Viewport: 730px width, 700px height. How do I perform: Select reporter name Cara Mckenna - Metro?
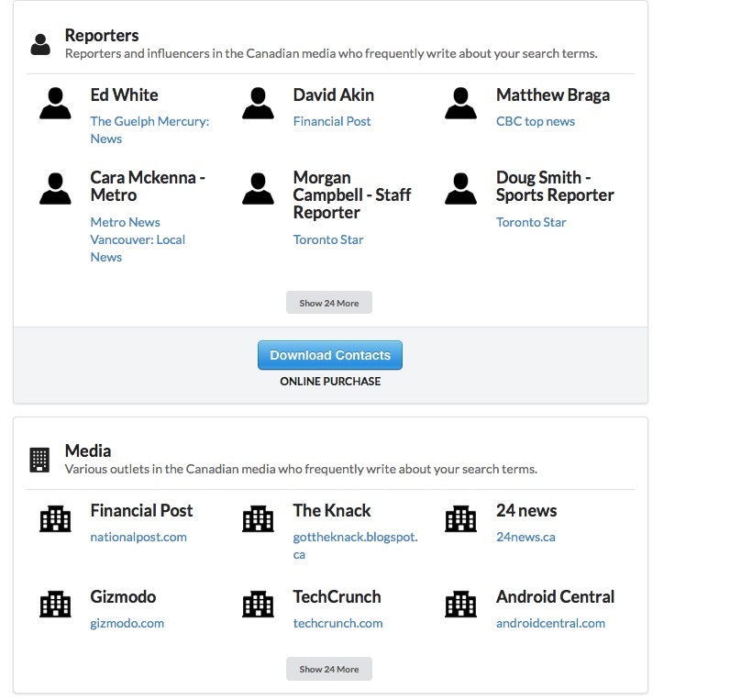pyautogui.click(x=148, y=186)
